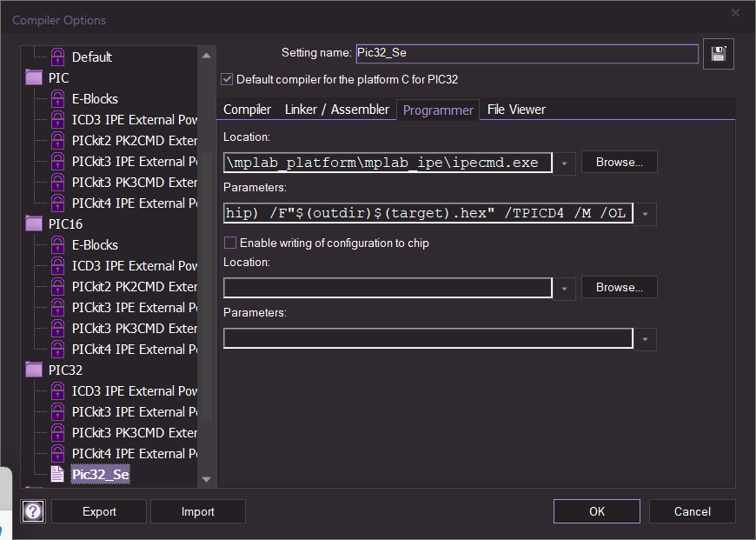Uncheck Default compiler for the platform checkbox
The height and width of the screenshot is (540, 756).
coord(228,79)
